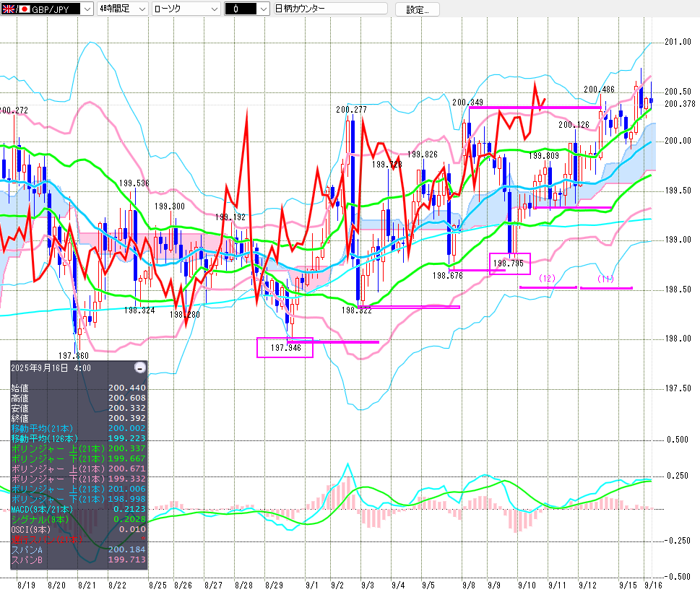Click the 日柄カウンター field
700x592 pixels.
tap(330, 9)
